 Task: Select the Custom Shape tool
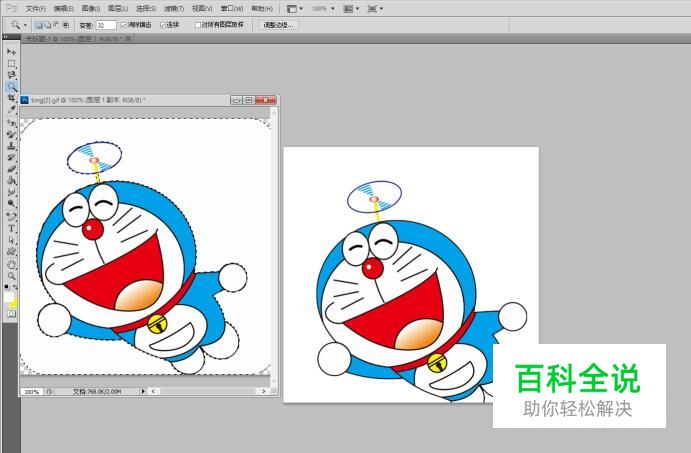point(11,251)
